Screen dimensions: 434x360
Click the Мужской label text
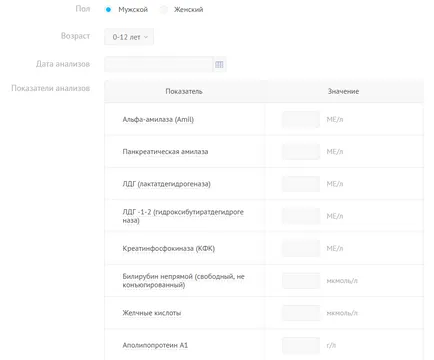tap(133, 10)
